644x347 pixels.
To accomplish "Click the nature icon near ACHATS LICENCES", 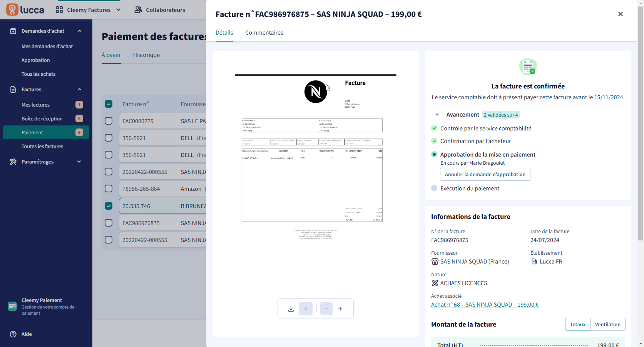I will click(x=435, y=283).
